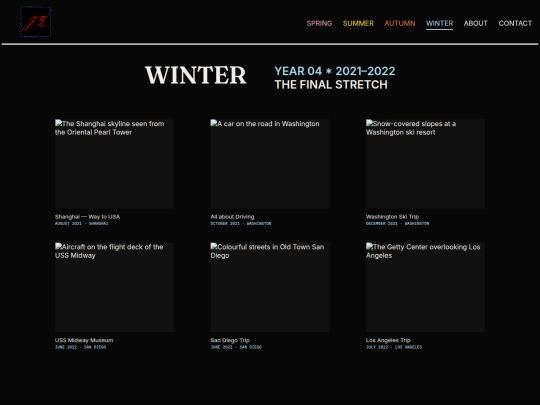Open the Contact page
Image resolution: width=540 pixels, height=405 pixels.
[x=515, y=23]
